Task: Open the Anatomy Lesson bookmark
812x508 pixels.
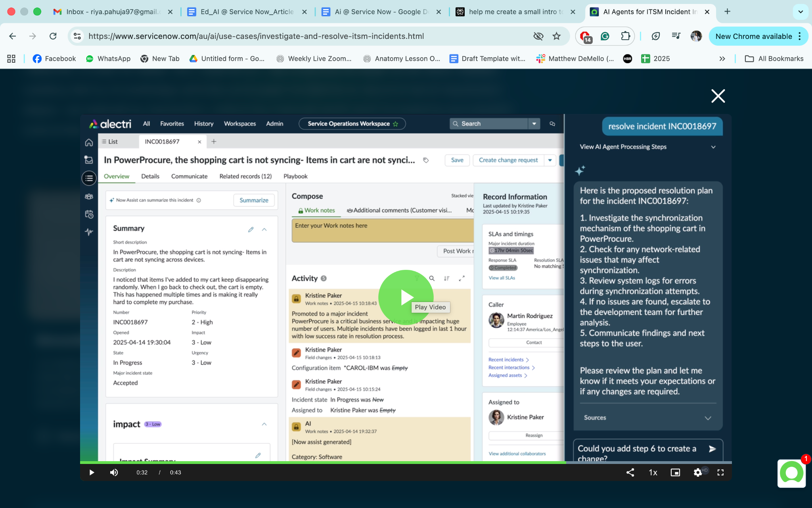Action: click(402, 59)
